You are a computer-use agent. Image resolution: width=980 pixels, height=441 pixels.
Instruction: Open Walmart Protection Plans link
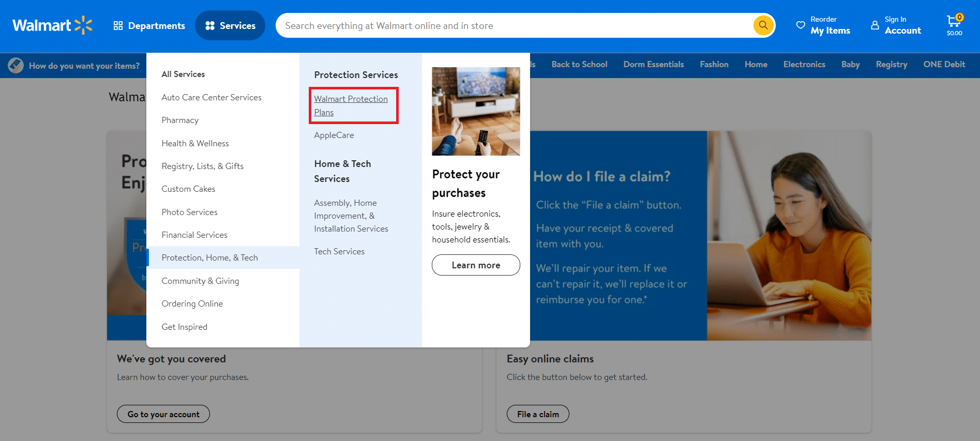[351, 105]
